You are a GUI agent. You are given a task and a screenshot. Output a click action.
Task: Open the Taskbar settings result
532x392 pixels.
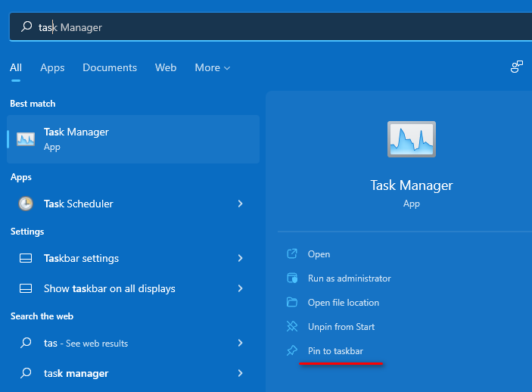coord(133,258)
